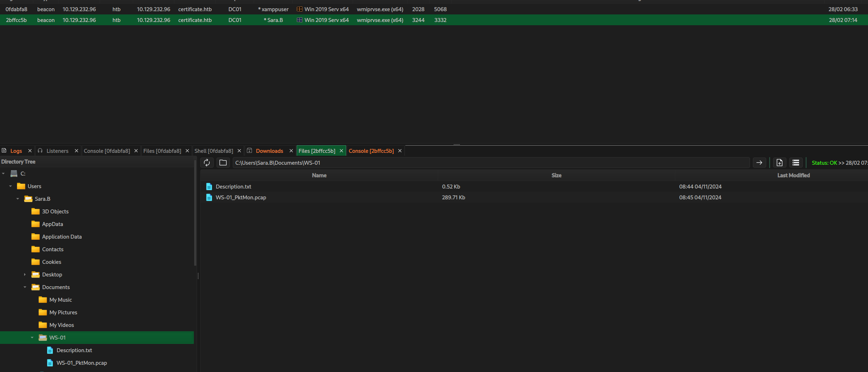Switch to the Downloads tab
868x372 pixels.
(269, 151)
